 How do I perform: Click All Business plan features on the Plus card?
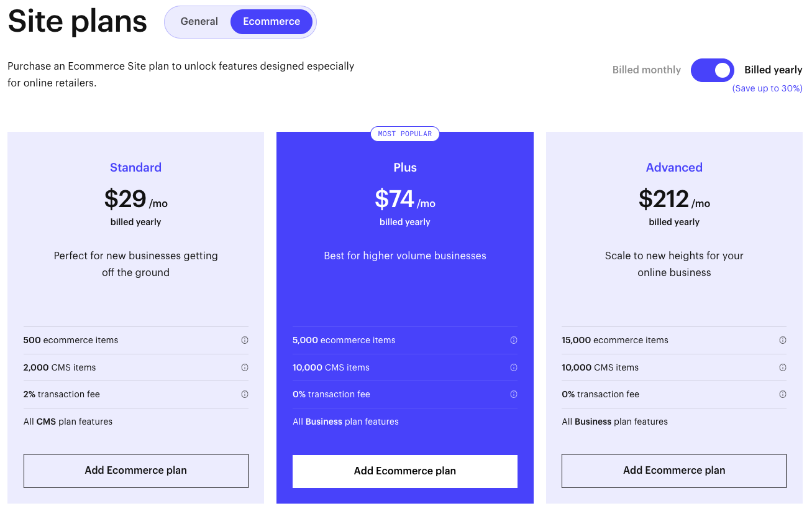(345, 422)
